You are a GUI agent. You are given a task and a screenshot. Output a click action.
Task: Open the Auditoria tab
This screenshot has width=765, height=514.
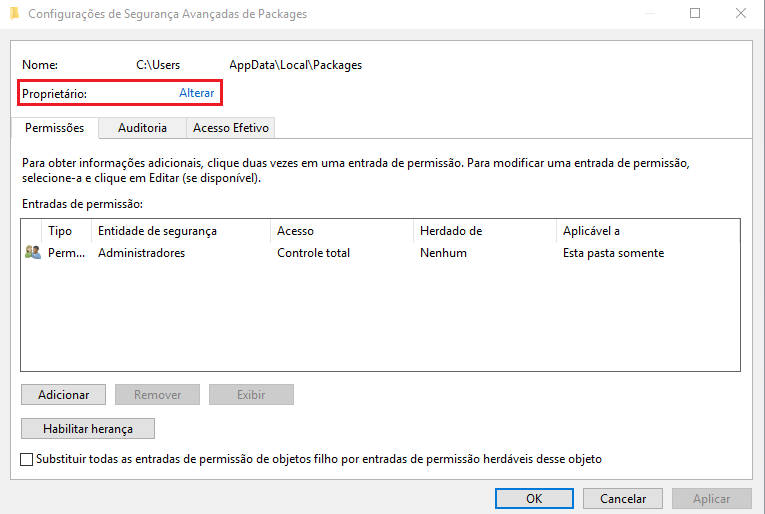tap(142, 128)
